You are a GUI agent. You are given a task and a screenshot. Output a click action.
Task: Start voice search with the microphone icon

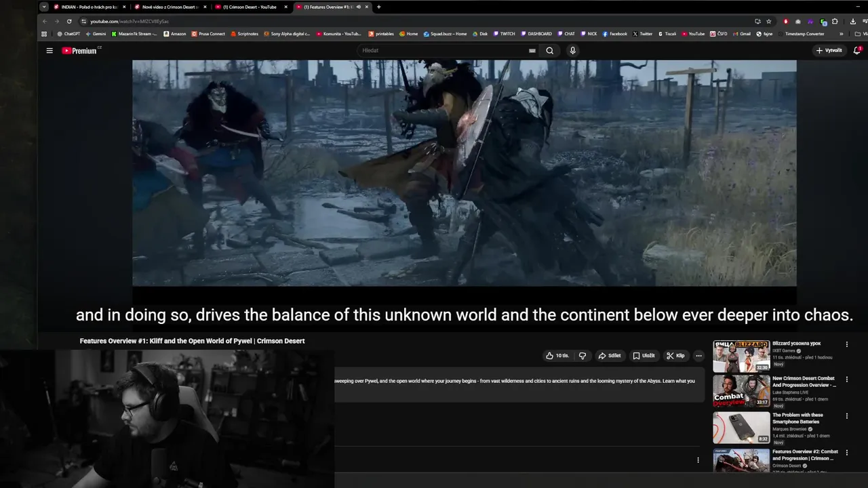tap(573, 51)
